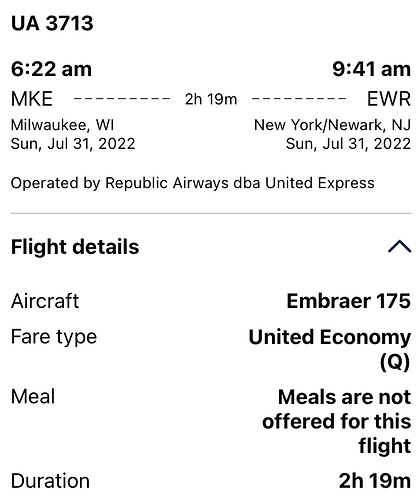Click Milwaukee, WI origin city

pos(62,125)
